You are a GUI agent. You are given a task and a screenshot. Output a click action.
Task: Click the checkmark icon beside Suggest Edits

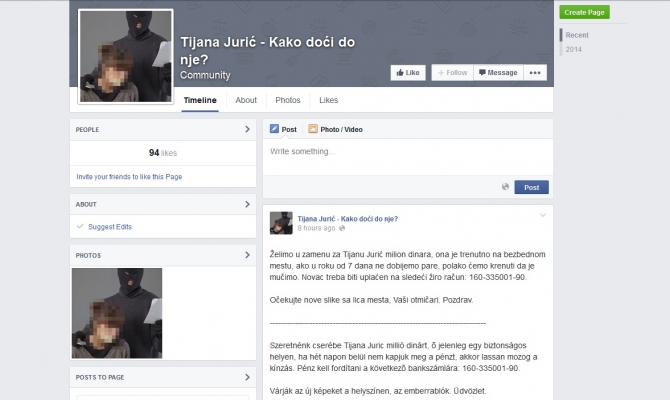[80, 227]
